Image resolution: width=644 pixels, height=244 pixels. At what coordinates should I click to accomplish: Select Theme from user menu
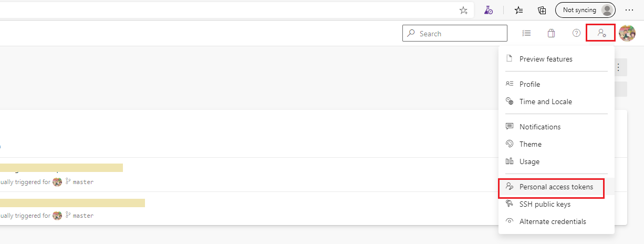(530, 144)
